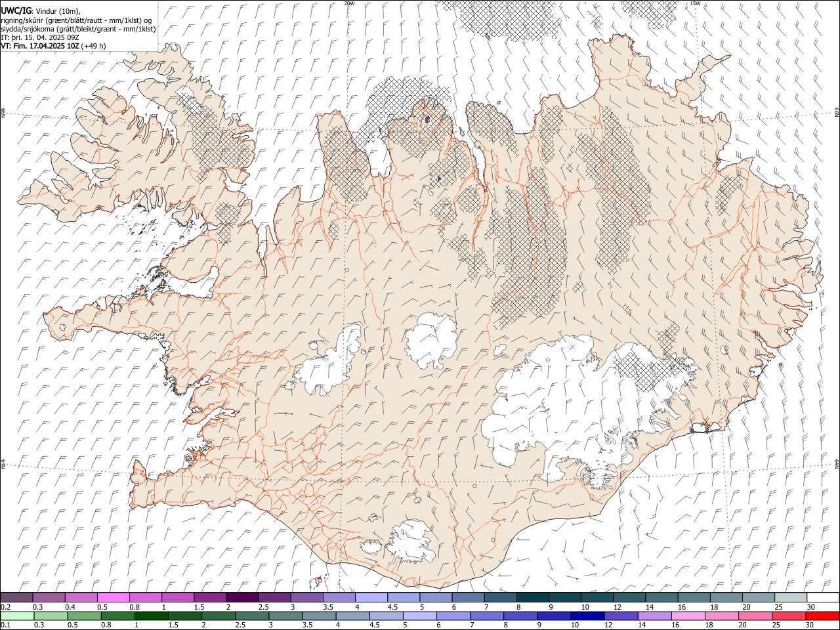The width and height of the screenshot is (840, 630).
Task: Click the 'VT: Fim. 17.04.2025 10Z' valid time text
Action: (x=40, y=46)
